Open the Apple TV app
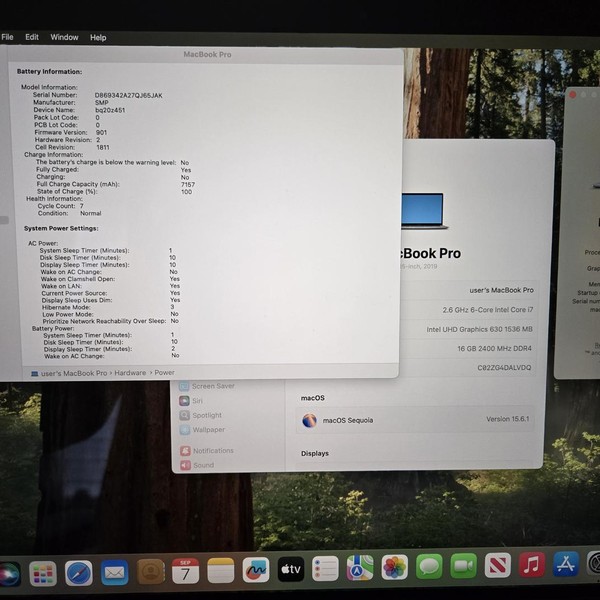 coord(291,569)
